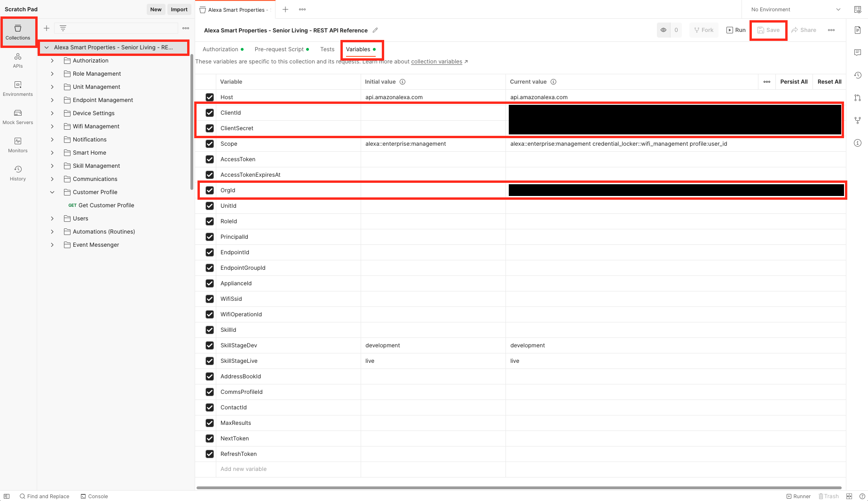
Task: Open the collection info icon in the right sidebar
Action: tap(858, 143)
